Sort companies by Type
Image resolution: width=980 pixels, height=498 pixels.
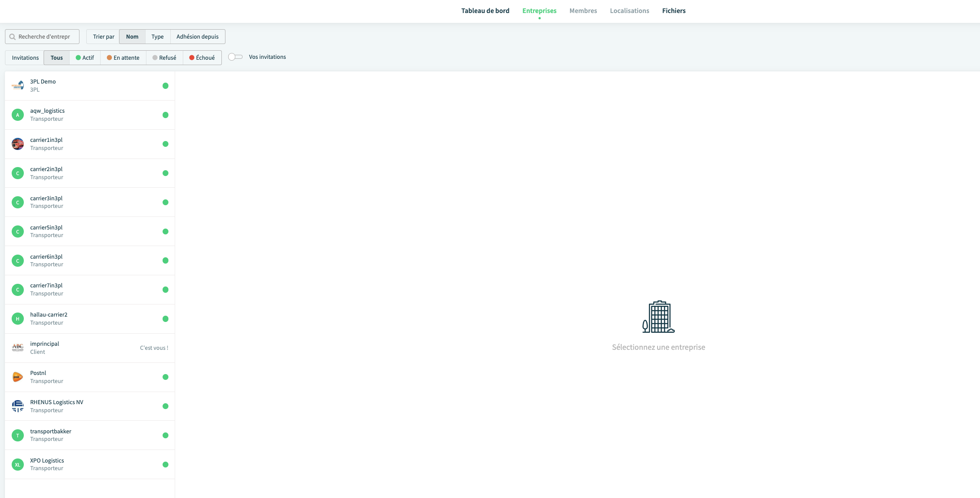coord(158,37)
